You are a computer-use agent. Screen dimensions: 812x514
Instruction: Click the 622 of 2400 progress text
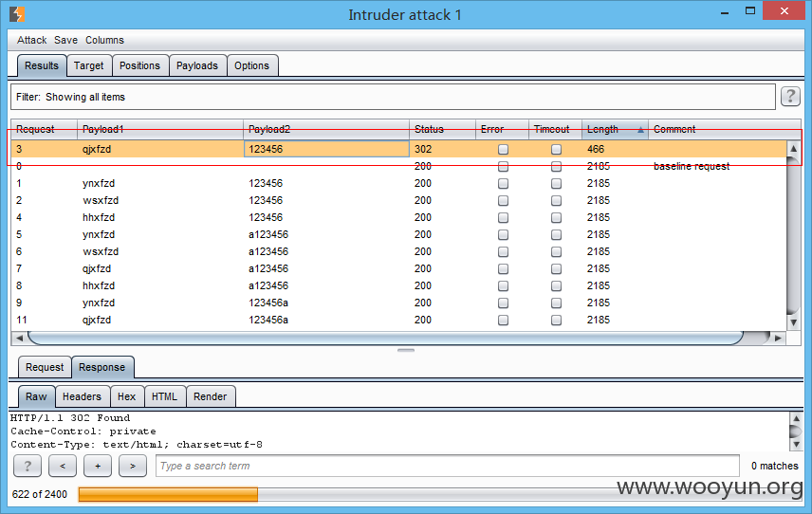39,494
